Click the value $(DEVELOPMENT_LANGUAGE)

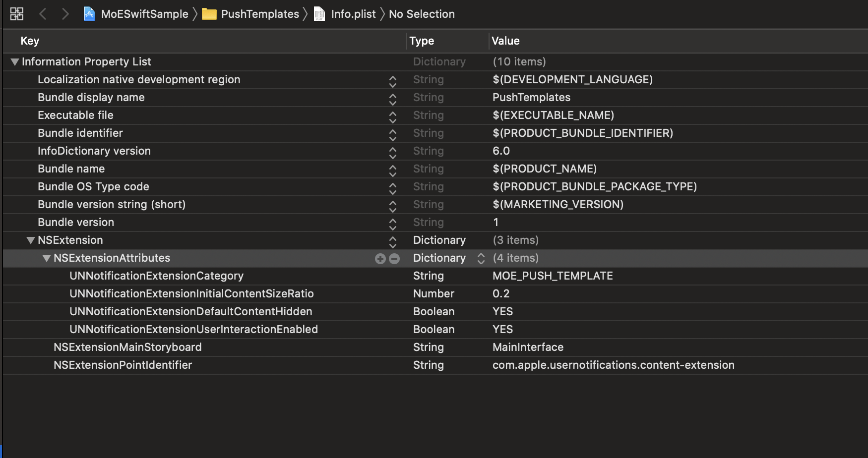pos(573,80)
